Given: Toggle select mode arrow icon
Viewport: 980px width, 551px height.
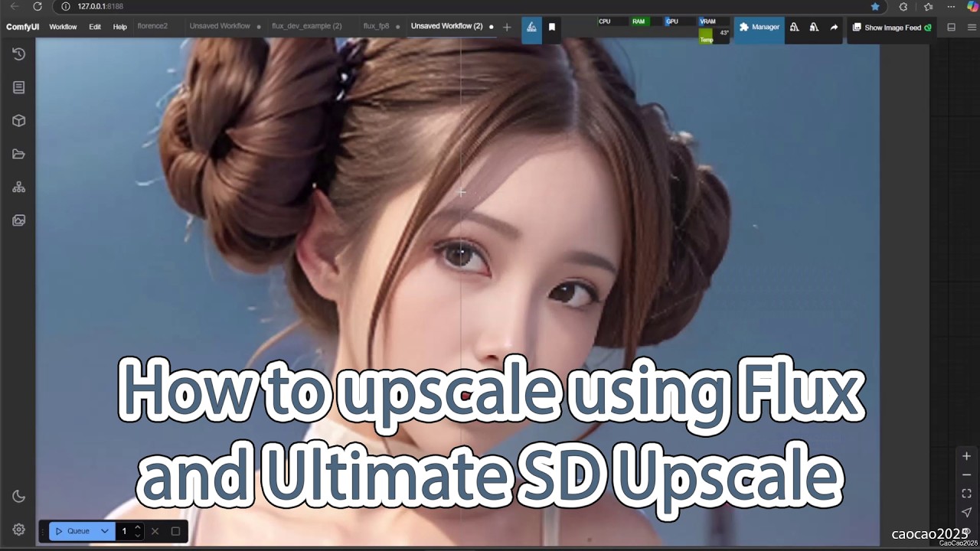Looking at the screenshot, I should pyautogui.click(x=966, y=513).
